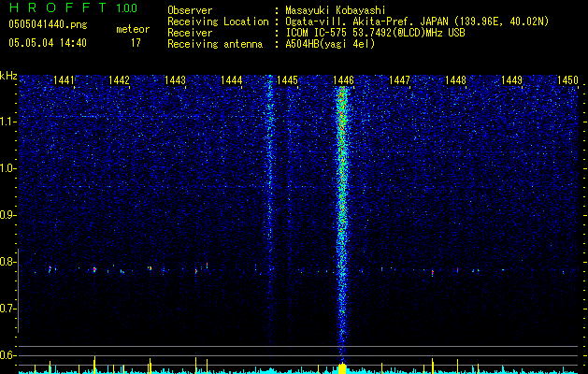This screenshot has width=588, height=374.
Task: Click the 1446 time axis label
Action: point(343,79)
